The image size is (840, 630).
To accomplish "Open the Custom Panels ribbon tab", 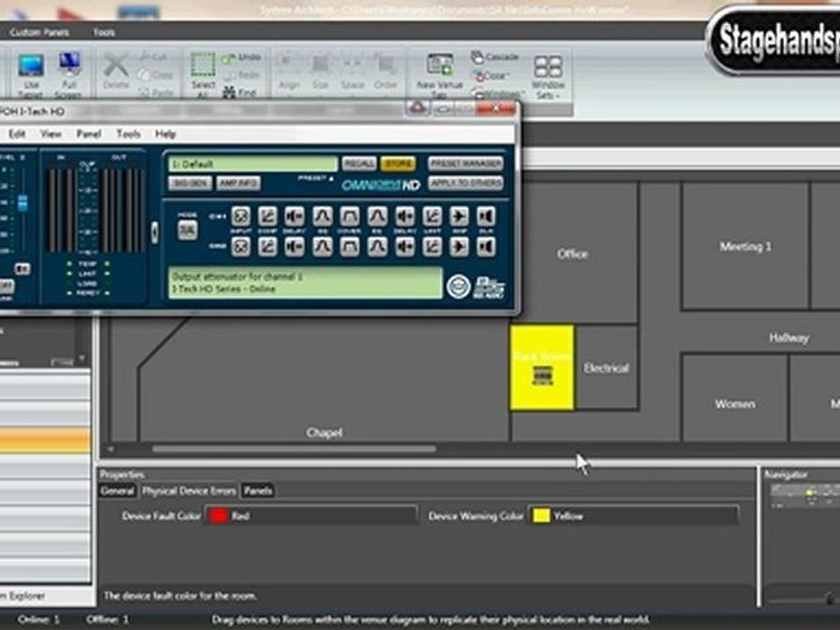I will pos(39,32).
